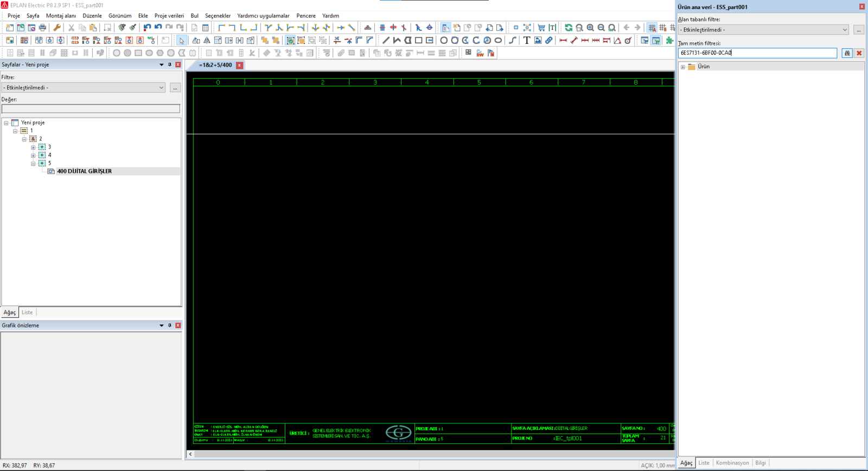Close the Ürün ana veri panel
868x471 pixels.
(x=861, y=7)
